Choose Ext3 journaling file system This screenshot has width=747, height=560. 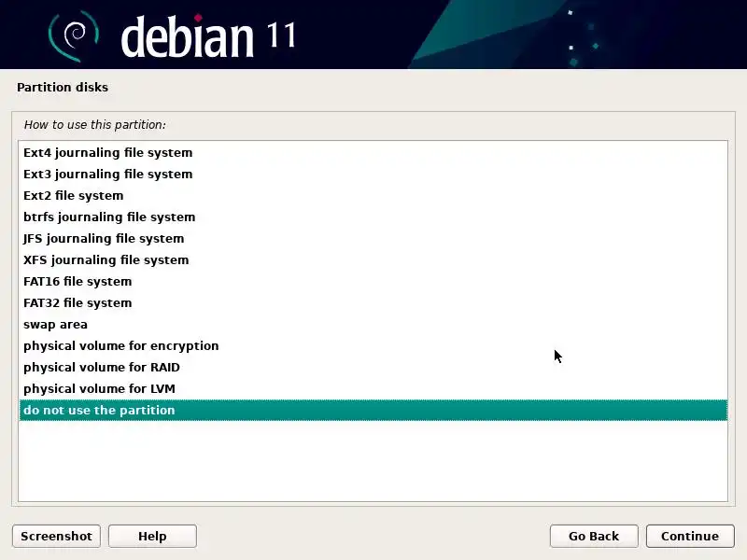tap(373, 174)
